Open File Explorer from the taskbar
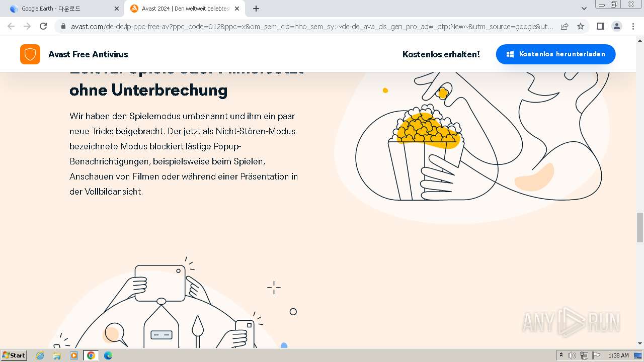Viewport: 644px width, 362px height. coord(57,355)
